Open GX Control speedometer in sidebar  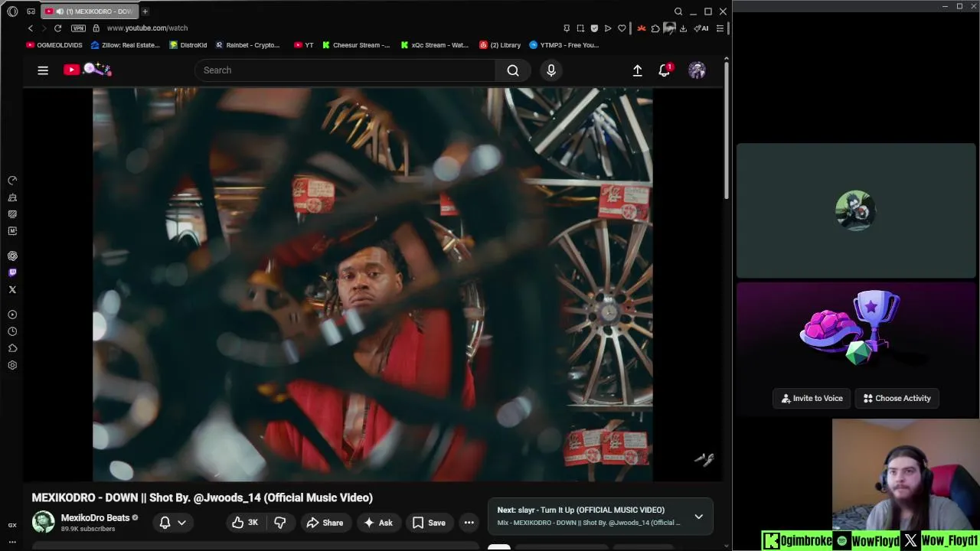12,181
